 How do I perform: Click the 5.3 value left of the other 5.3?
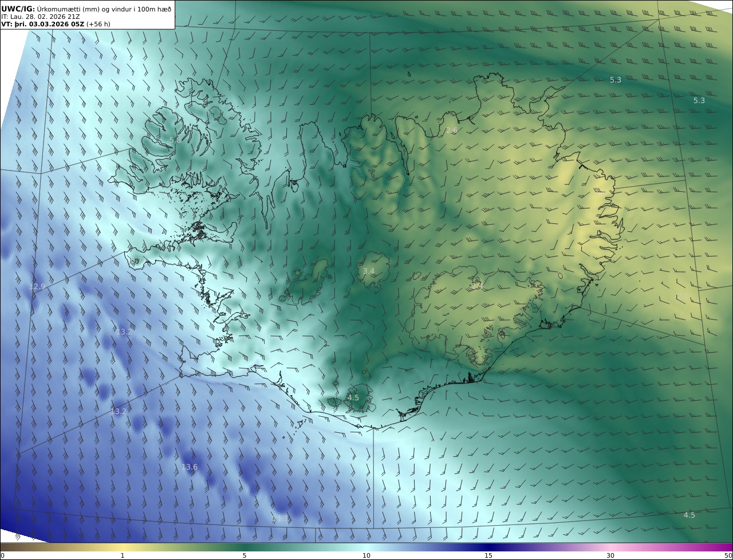(616, 80)
